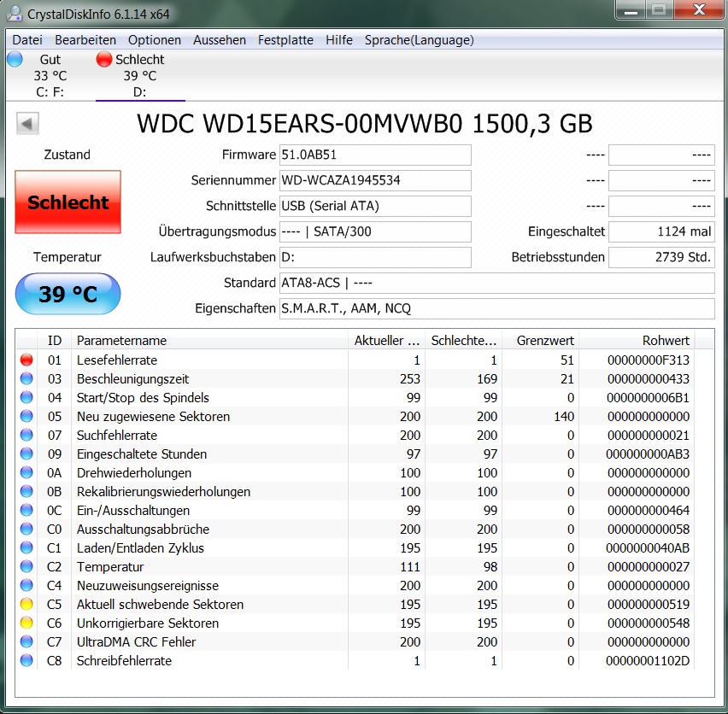Image resolution: width=728 pixels, height=714 pixels.
Task: Click the blue Gut status indicator icon
Action: [x=15, y=60]
